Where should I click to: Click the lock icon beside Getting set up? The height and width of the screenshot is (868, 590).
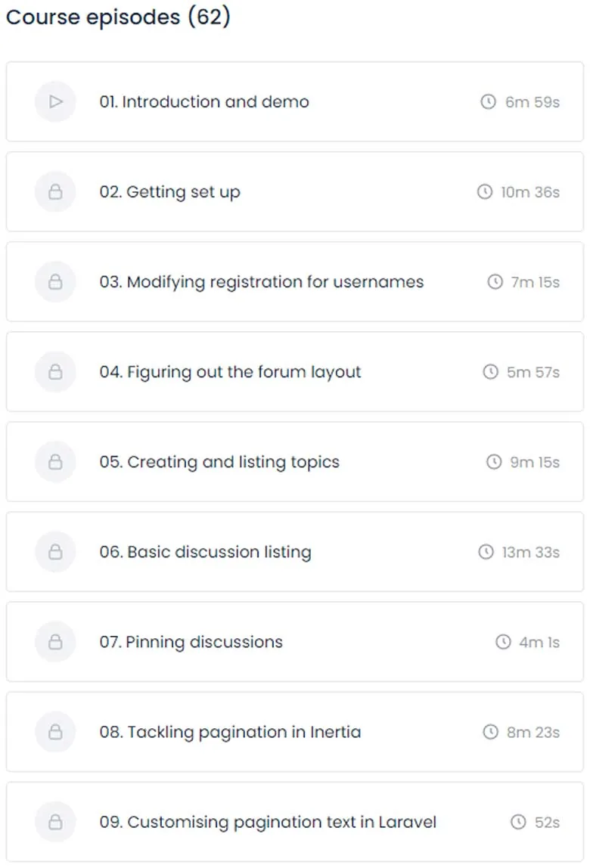click(55, 192)
